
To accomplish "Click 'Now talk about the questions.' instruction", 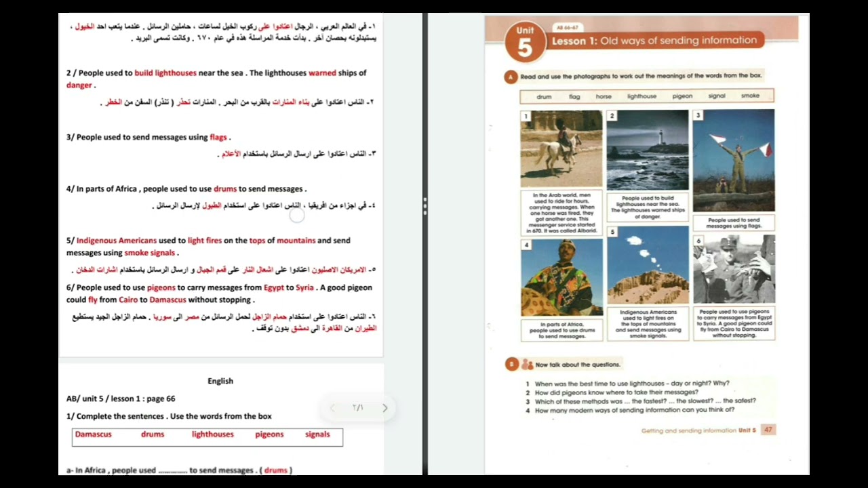I will tap(578, 365).
